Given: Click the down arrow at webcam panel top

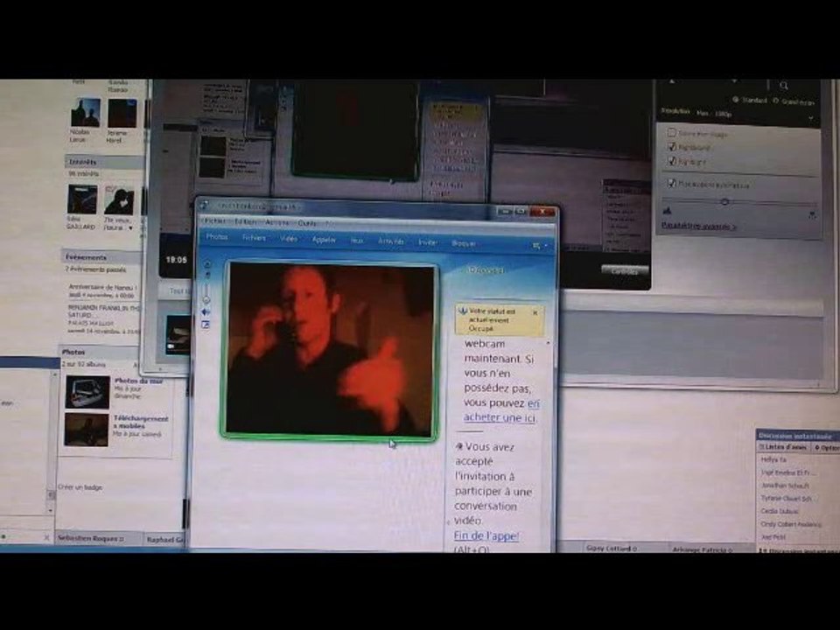Looking at the screenshot, I should [734, 82].
